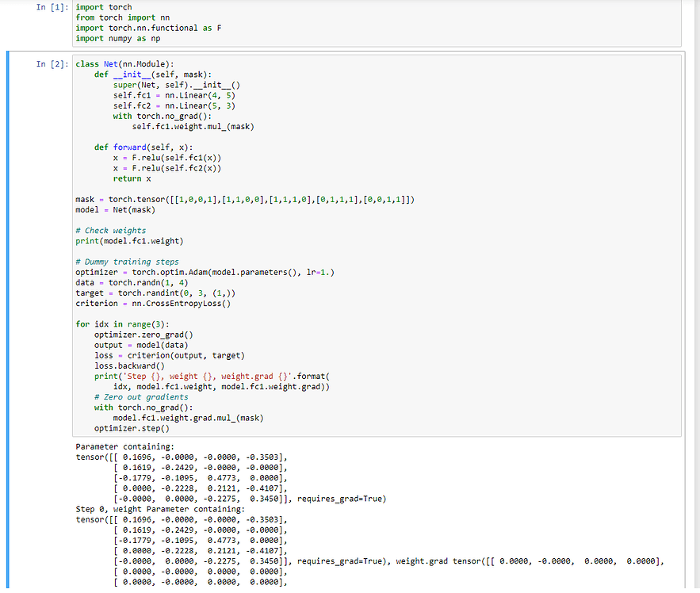The height and width of the screenshot is (593, 700).
Task: Click the 'import numpy as np' line
Action: pyautogui.click(x=118, y=38)
